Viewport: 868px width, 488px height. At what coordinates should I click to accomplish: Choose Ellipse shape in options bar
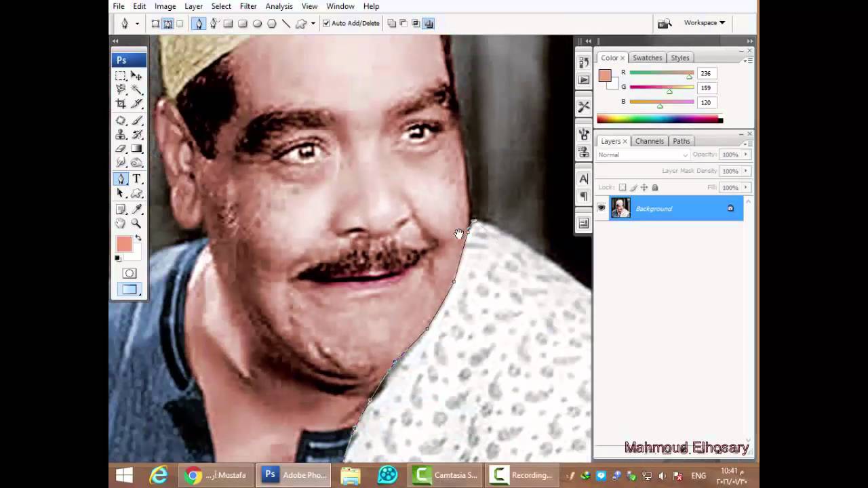[x=257, y=24]
